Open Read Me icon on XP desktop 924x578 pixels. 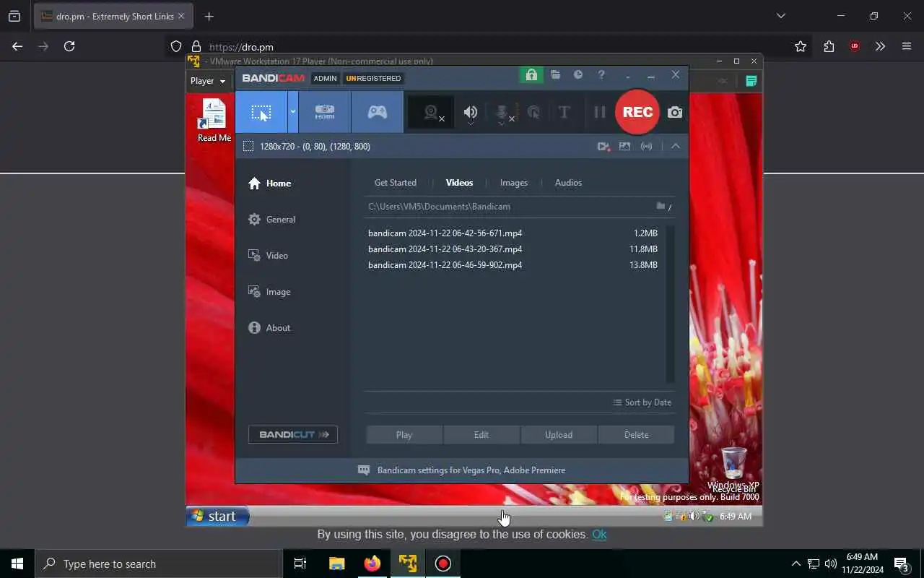point(214,120)
